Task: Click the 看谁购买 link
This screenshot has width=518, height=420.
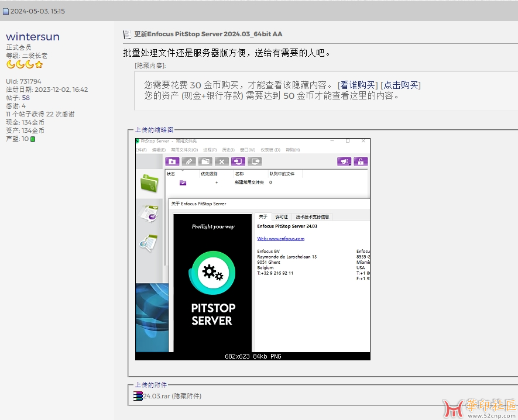Action: [x=358, y=85]
